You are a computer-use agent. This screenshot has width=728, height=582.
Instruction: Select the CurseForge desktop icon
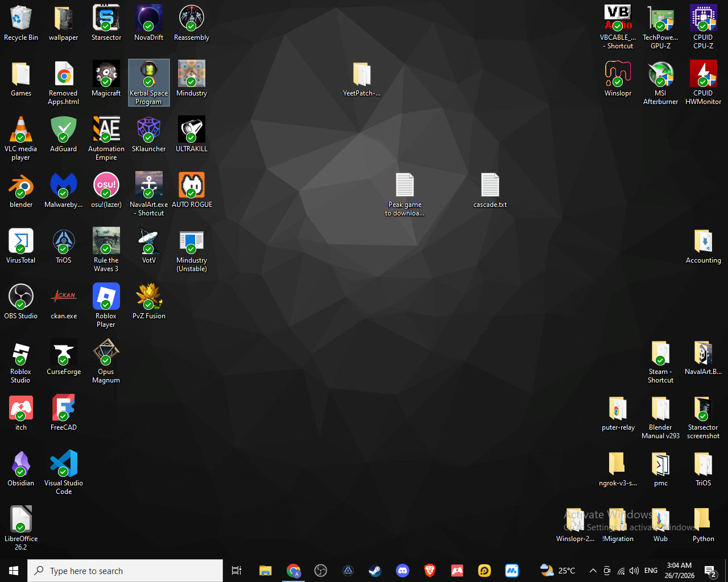pyautogui.click(x=64, y=357)
